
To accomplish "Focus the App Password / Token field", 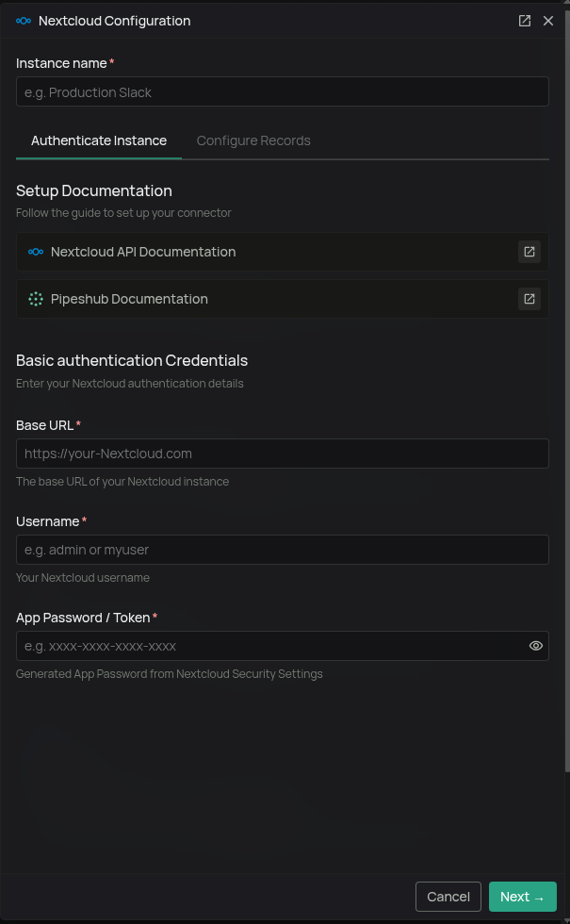I will [283, 646].
